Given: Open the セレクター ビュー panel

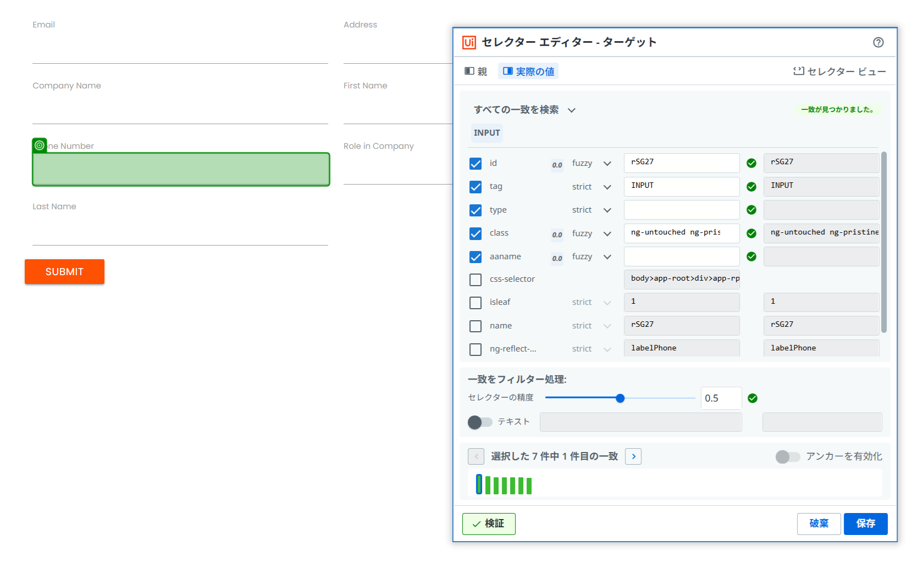Looking at the screenshot, I should pos(839,71).
